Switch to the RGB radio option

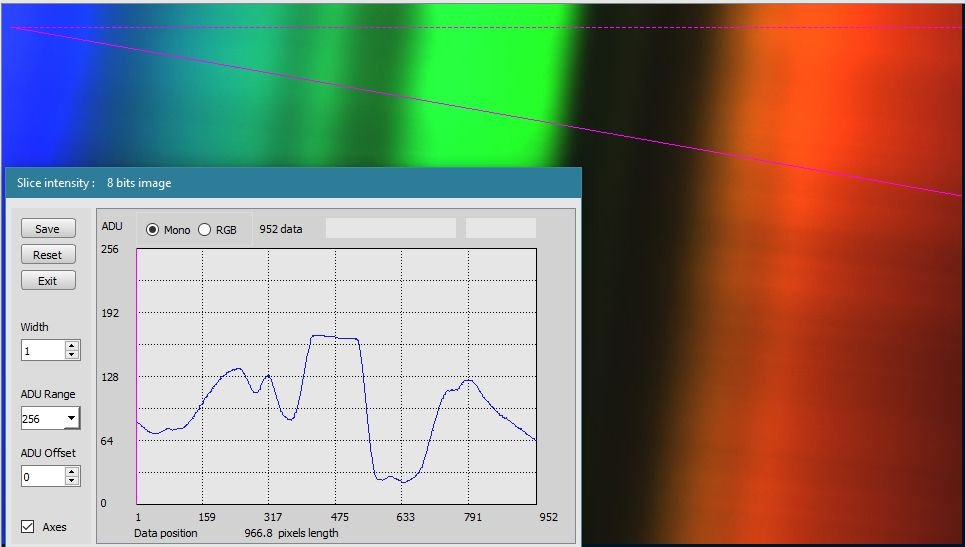click(x=205, y=230)
